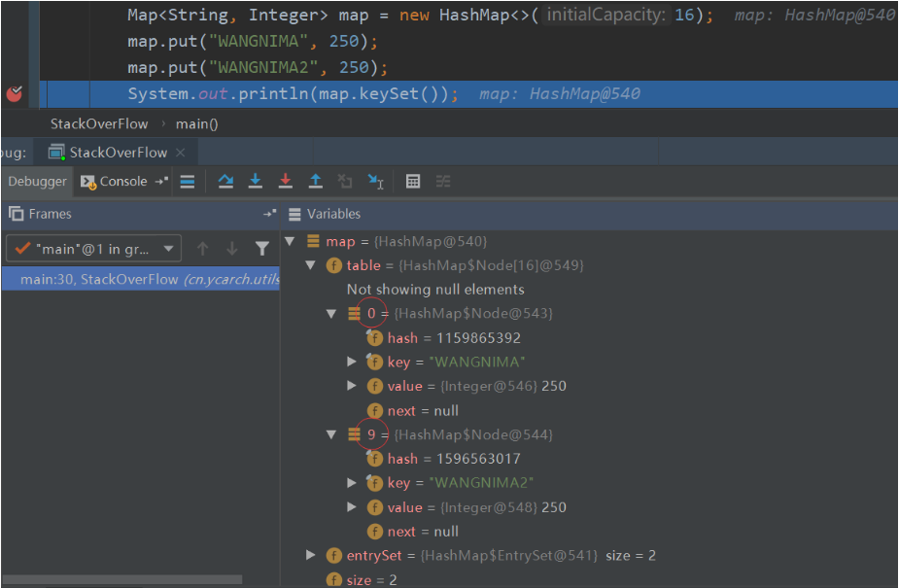
Task: Select the Step Over debug icon
Action: [226, 181]
